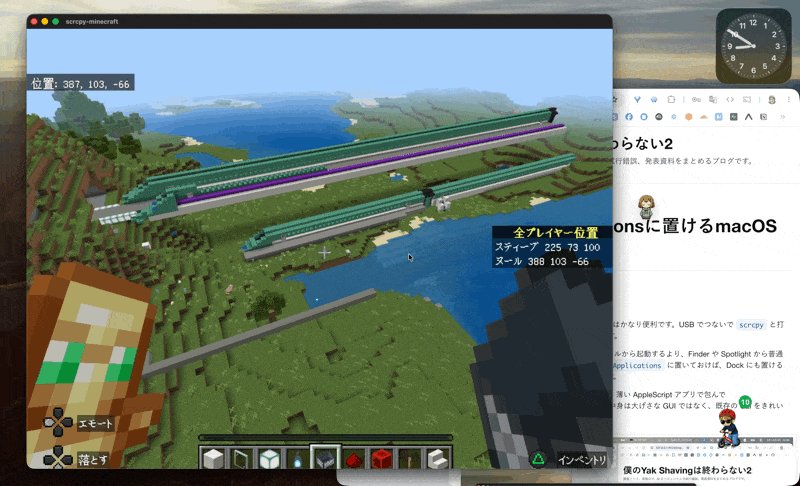Click the blue gear-flower extension icon in browser
The width and height of the screenshot is (800, 486).
(x=654, y=99)
